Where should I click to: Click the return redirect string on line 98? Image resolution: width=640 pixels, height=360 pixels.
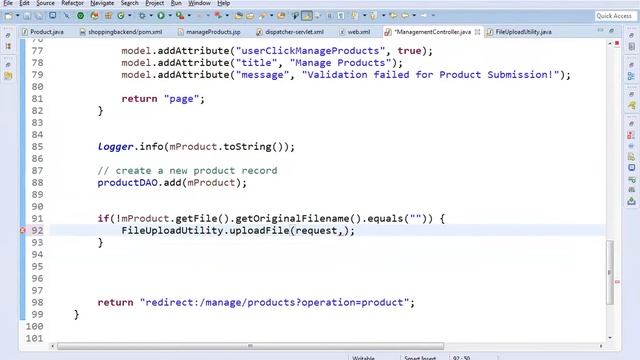coord(274,302)
